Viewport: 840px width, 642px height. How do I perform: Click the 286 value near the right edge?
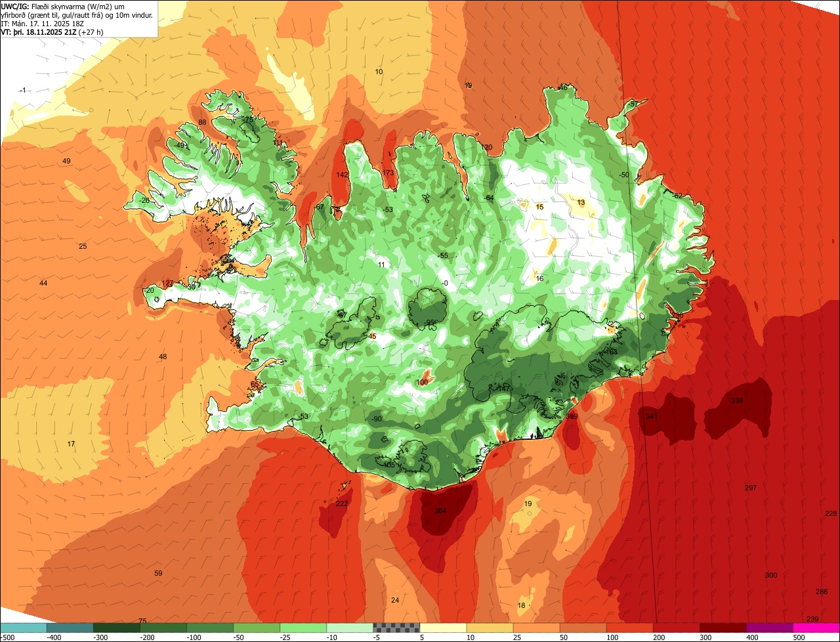[x=822, y=591]
